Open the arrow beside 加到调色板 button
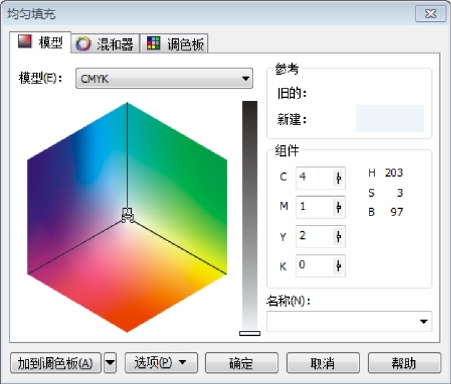Viewport: 451px width, 384px height. click(110, 362)
